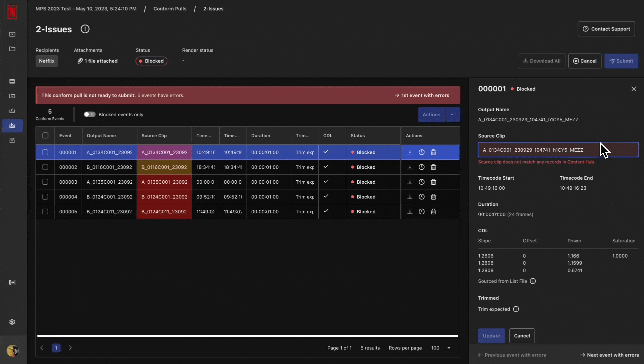Open history clock icon for event 000002
Screen dimensions: 644x364
421,167
